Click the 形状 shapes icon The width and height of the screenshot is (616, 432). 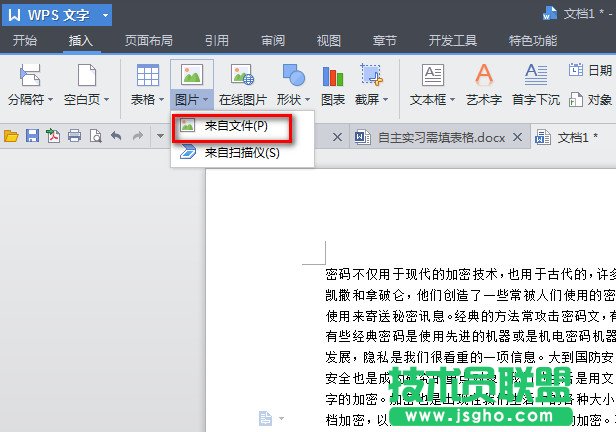[x=293, y=75]
